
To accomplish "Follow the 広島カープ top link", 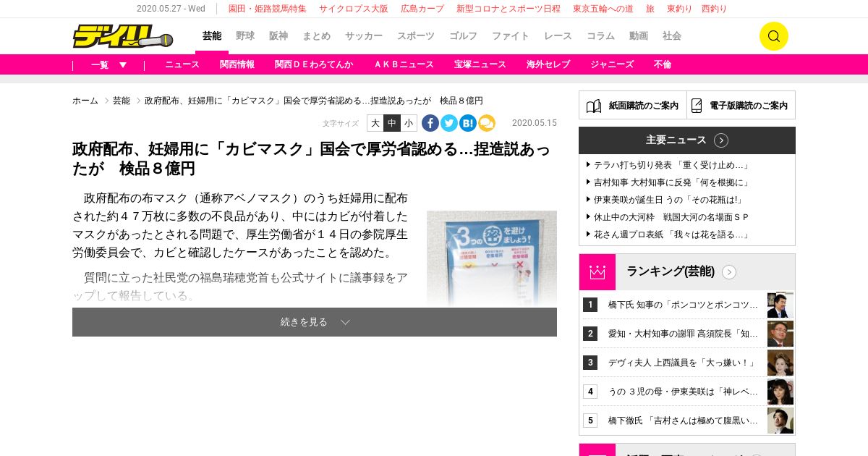I will tap(422, 9).
